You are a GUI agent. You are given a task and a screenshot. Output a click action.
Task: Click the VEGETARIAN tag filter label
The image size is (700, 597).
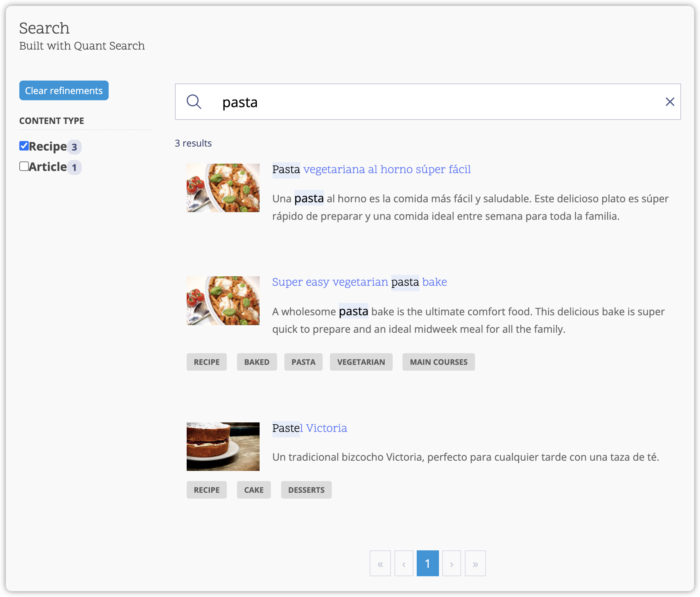pyautogui.click(x=360, y=362)
